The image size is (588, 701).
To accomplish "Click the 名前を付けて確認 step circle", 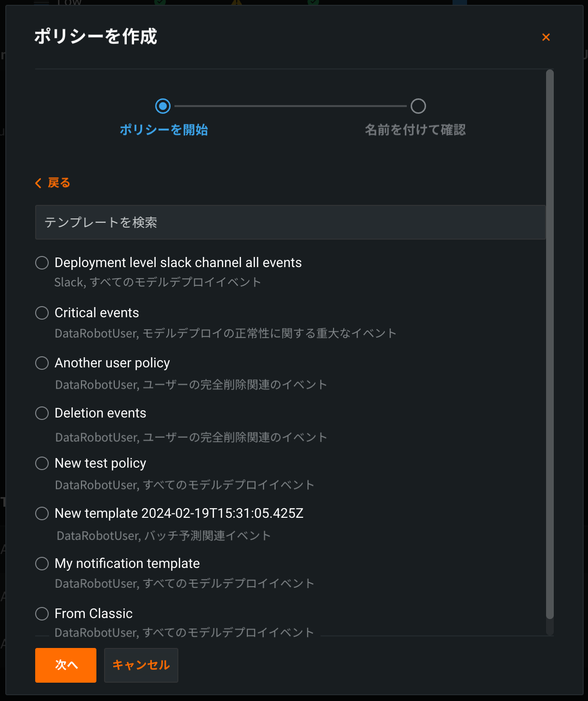I will pyautogui.click(x=418, y=106).
